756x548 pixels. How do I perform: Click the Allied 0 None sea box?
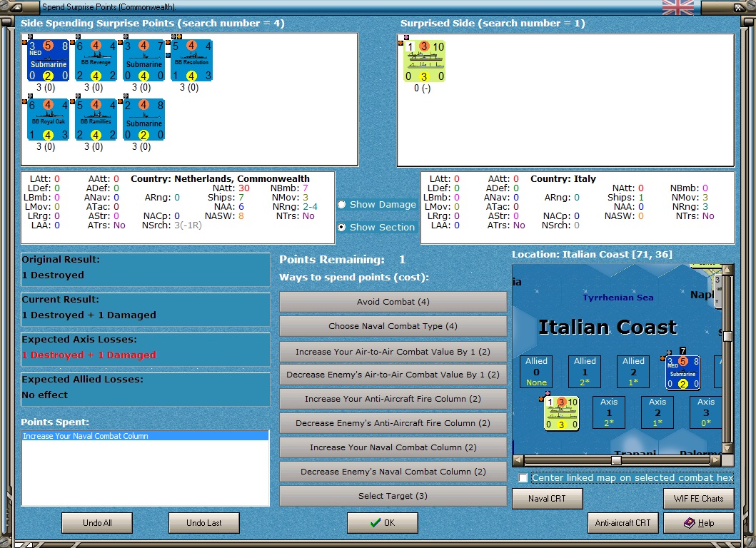click(536, 372)
